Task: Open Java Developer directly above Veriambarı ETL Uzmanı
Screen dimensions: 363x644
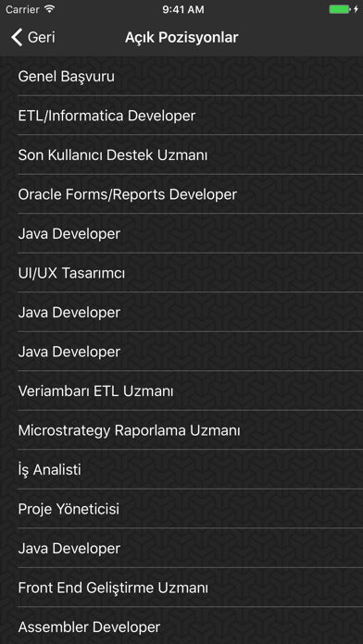Action: (181, 352)
